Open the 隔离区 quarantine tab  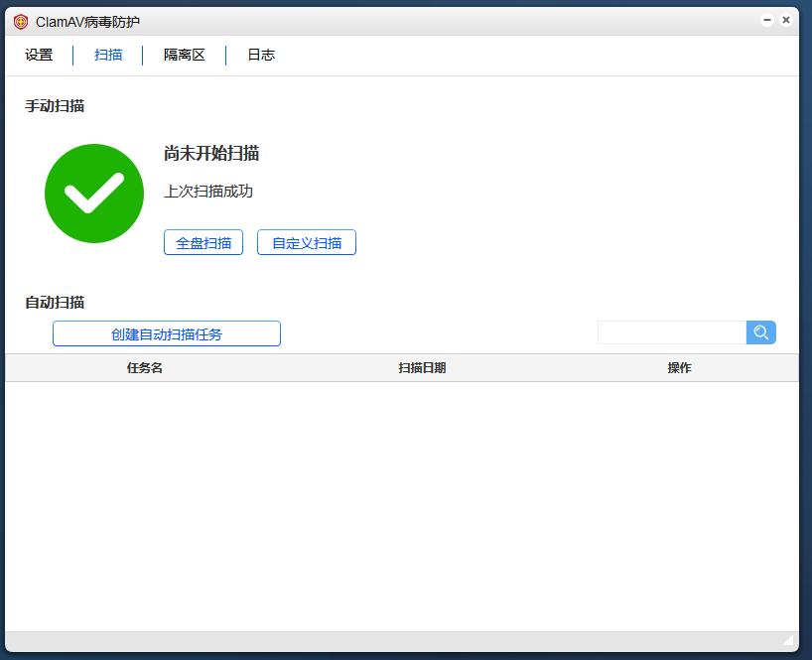(186, 56)
